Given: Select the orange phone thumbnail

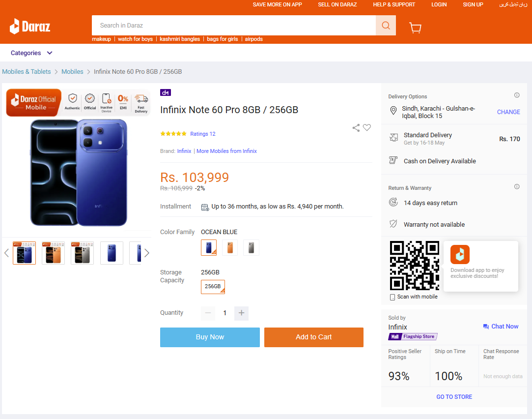Looking at the screenshot, I should click(x=53, y=253).
